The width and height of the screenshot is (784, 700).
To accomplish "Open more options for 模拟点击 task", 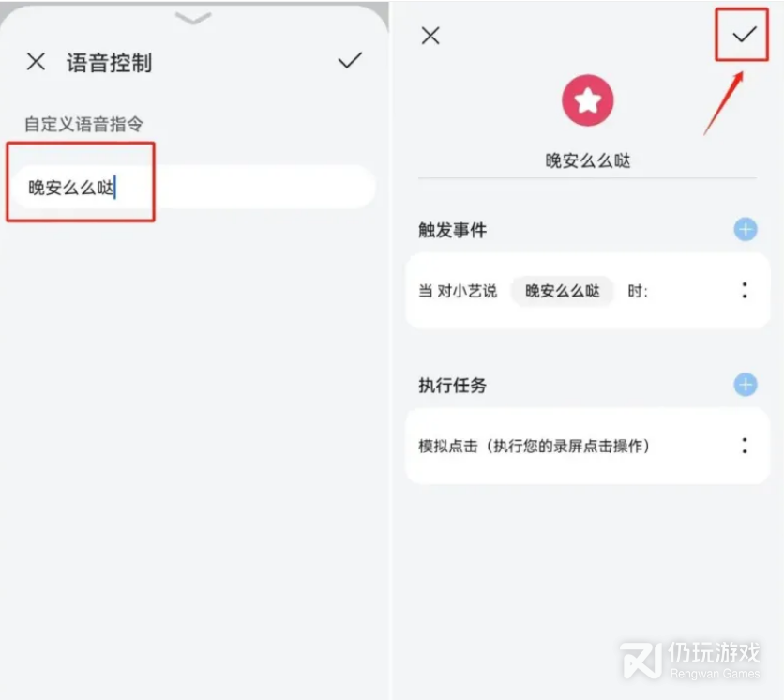I will click(x=745, y=446).
